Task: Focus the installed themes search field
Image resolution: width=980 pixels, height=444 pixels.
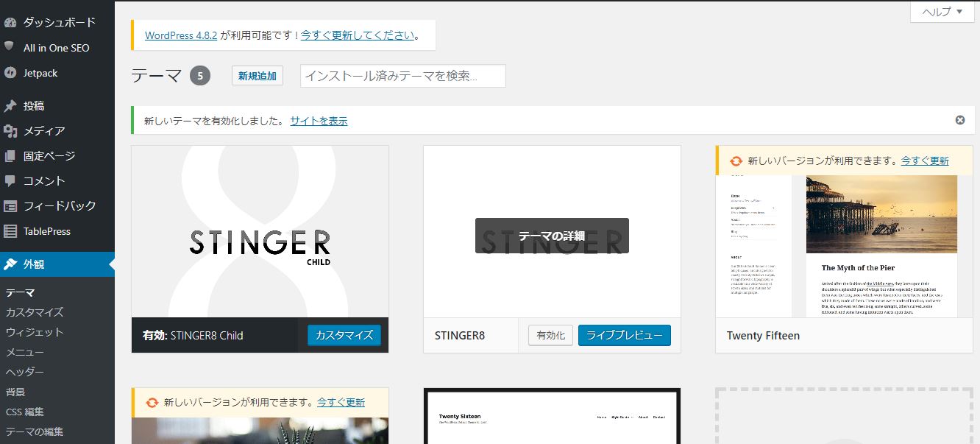Action: point(403,76)
